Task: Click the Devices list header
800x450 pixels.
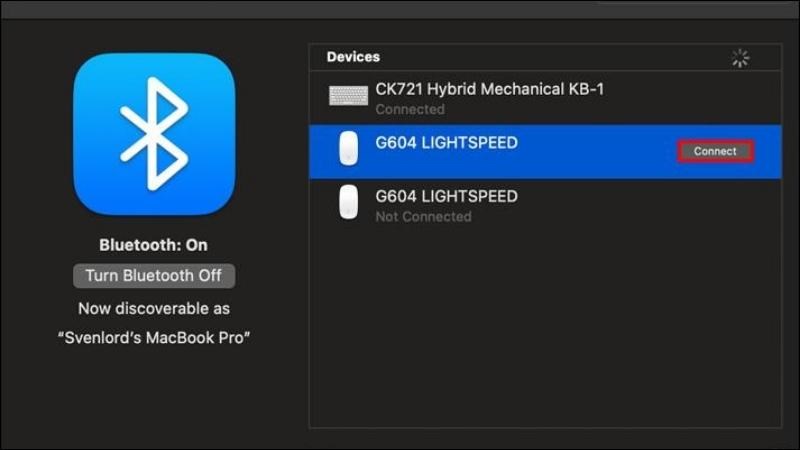Action: (x=353, y=57)
